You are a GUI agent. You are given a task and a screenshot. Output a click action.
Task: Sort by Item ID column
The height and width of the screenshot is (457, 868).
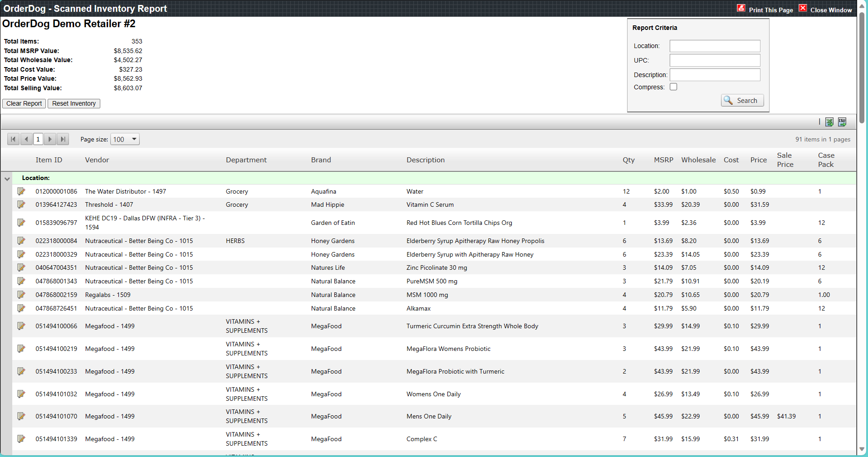click(49, 160)
